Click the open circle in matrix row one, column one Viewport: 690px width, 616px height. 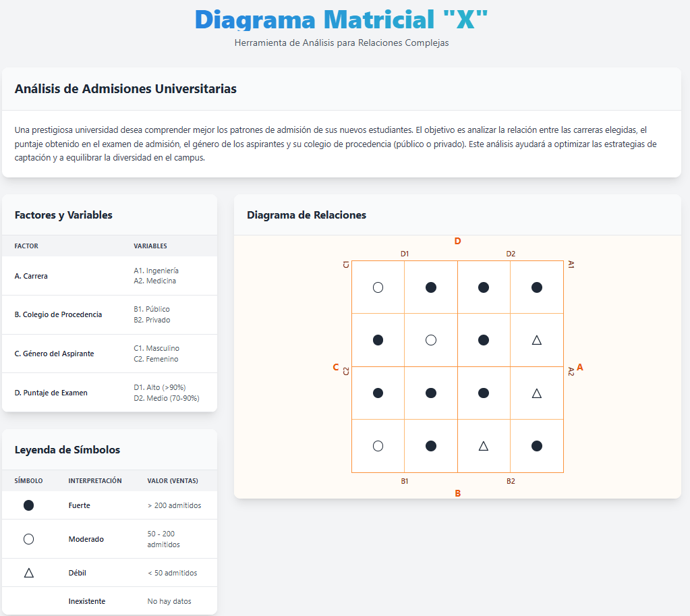[378, 287]
